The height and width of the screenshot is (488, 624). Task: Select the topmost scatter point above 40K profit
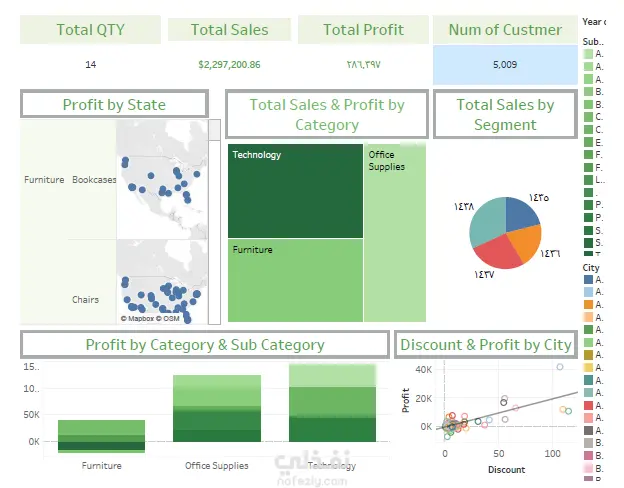560,367
